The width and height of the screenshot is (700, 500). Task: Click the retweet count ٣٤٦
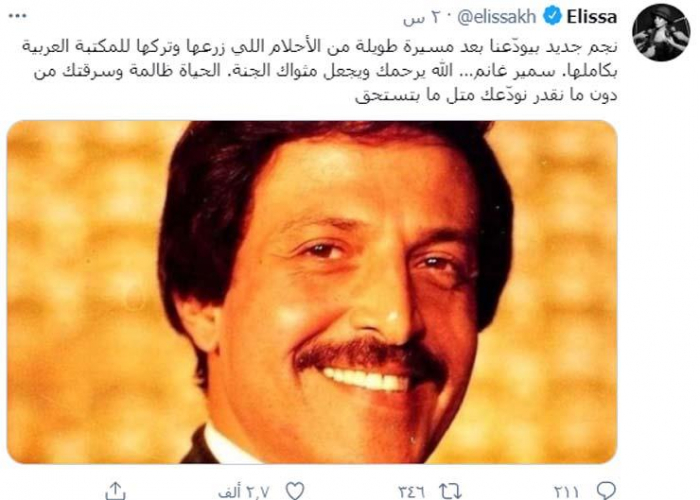click(x=411, y=492)
